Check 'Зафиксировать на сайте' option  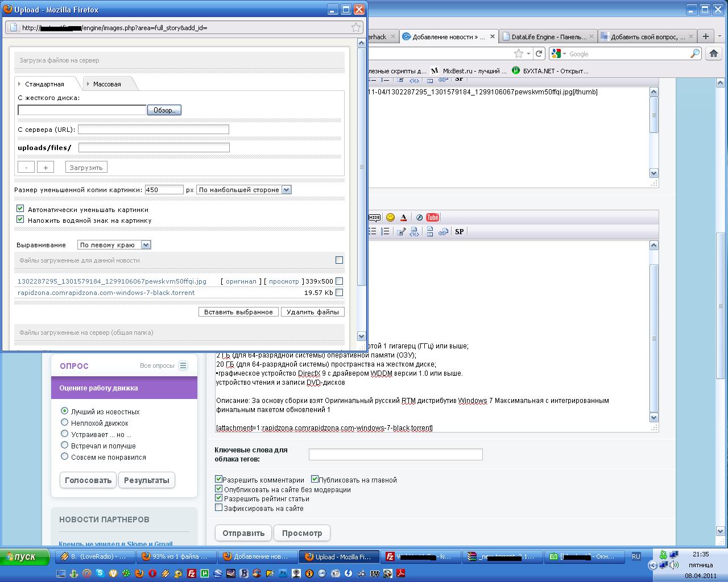pos(218,508)
